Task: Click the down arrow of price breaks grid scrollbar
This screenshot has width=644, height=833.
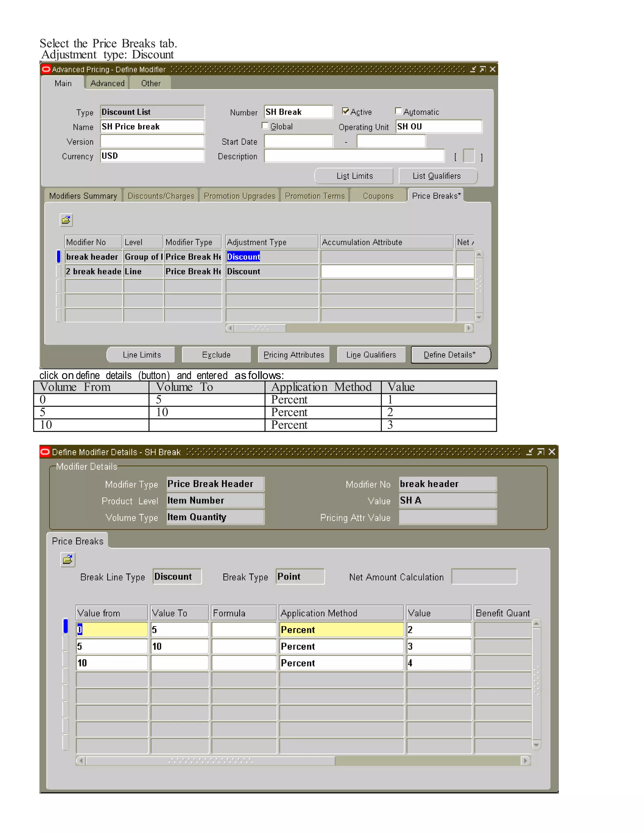Action: coord(536,744)
